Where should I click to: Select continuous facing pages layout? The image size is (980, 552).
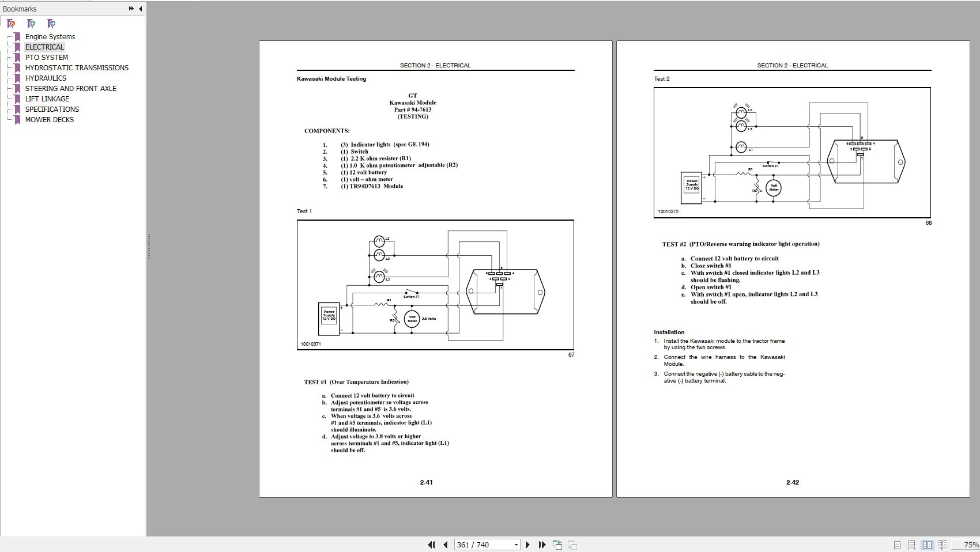(x=943, y=545)
